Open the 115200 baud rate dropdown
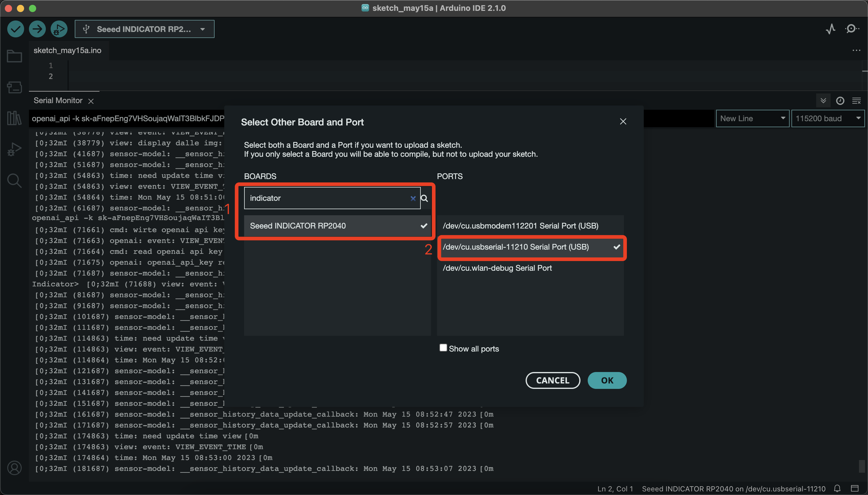 tap(828, 118)
